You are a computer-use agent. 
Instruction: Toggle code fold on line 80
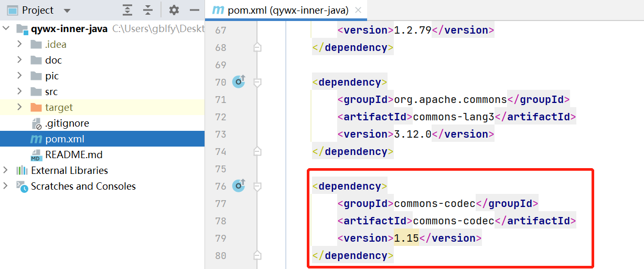click(x=257, y=255)
